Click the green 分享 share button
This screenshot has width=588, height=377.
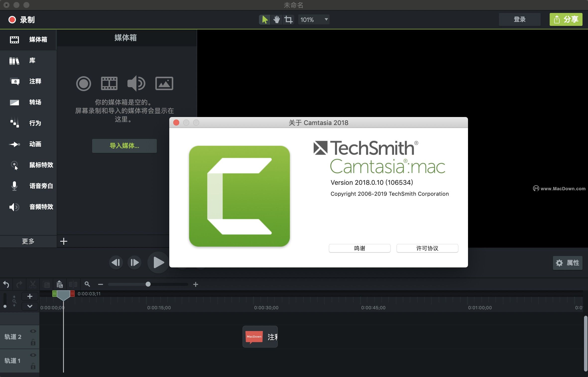pos(566,19)
